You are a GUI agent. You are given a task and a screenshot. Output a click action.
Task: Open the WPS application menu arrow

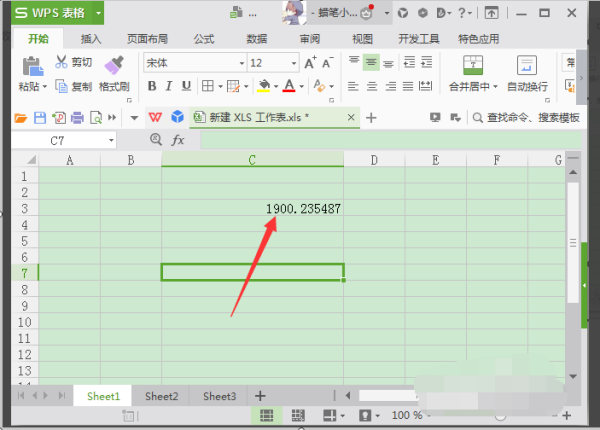pos(98,13)
